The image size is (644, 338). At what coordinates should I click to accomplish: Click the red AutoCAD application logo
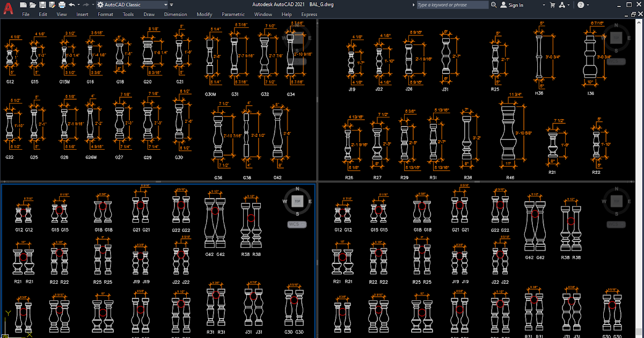point(8,7)
